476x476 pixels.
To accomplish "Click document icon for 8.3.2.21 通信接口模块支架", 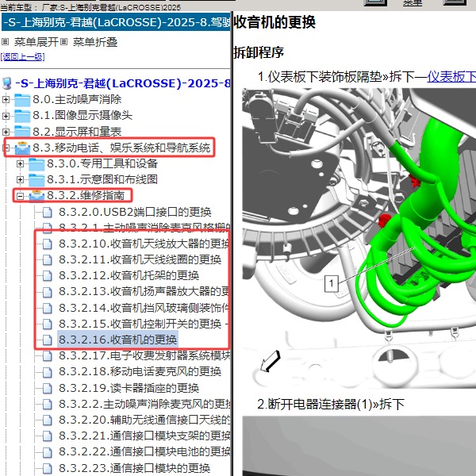I will click(48, 436).
